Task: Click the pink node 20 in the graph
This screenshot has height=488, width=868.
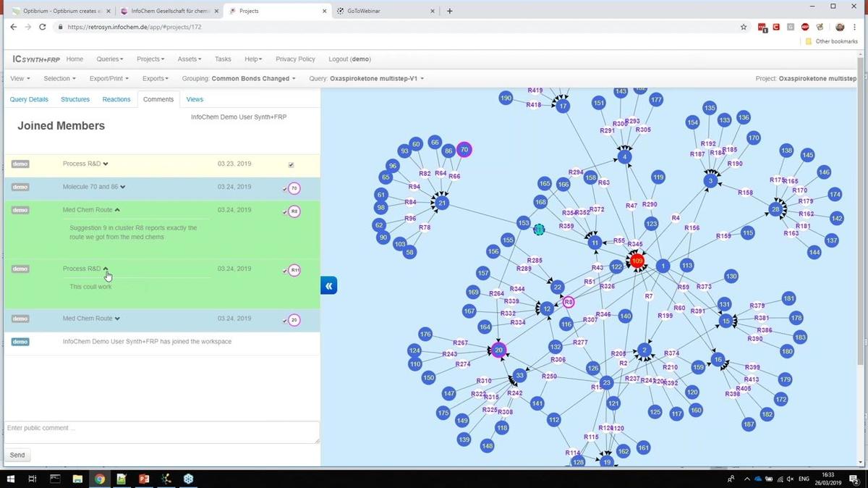Action: (x=498, y=350)
